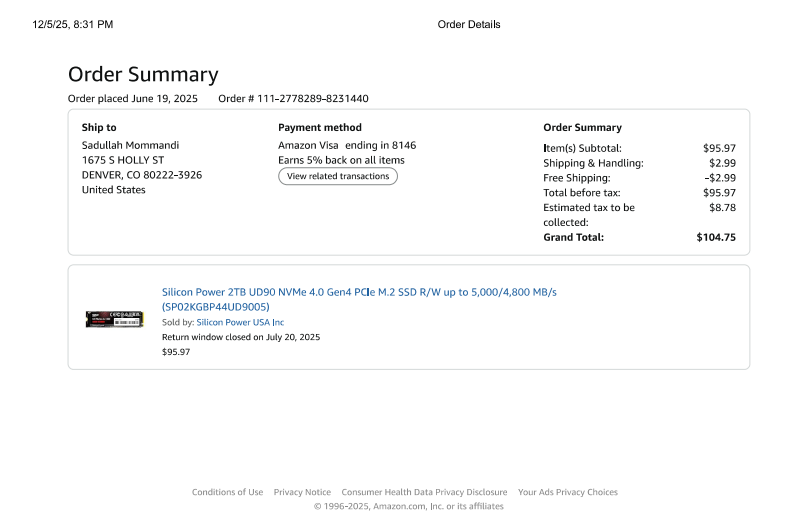Open the Privacy Notice footer link
The height and width of the screenshot is (527, 812).
[302, 492]
